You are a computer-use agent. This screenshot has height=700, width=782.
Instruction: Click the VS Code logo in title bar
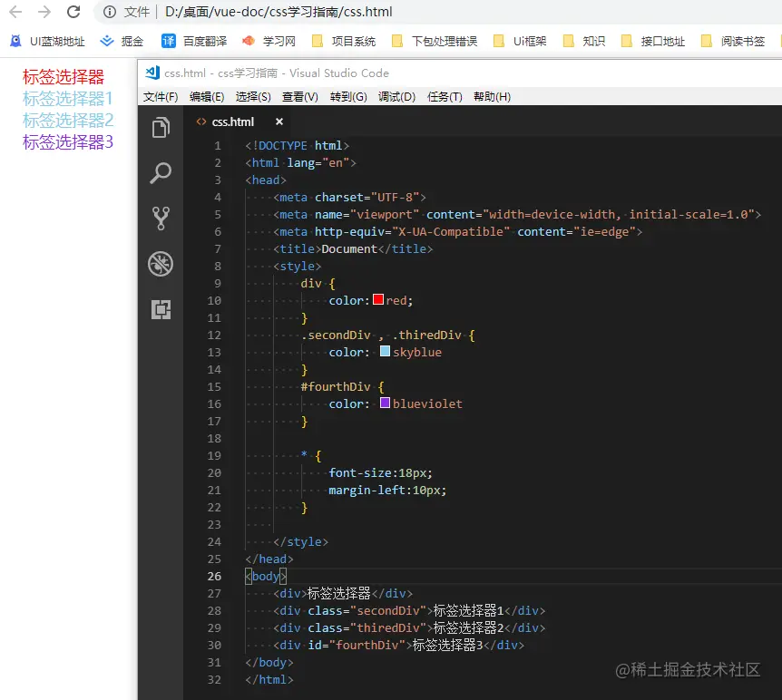[x=152, y=73]
